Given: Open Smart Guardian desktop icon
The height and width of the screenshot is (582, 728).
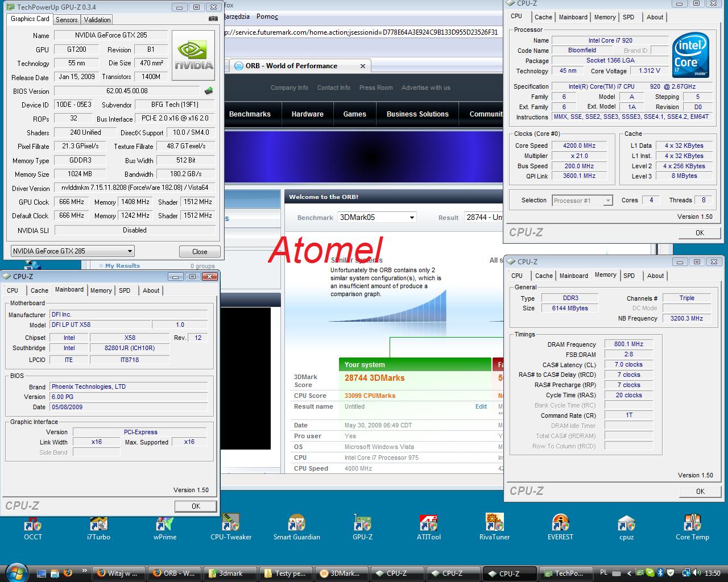Looking at the screenshot, I should tap(296, 526).
